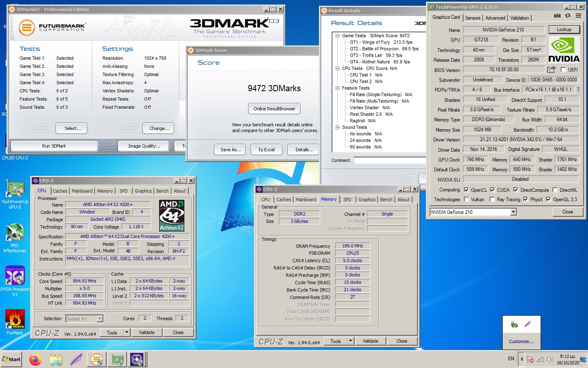
Task: Toggle the CUDA checkbox
Action: point(492,190)
